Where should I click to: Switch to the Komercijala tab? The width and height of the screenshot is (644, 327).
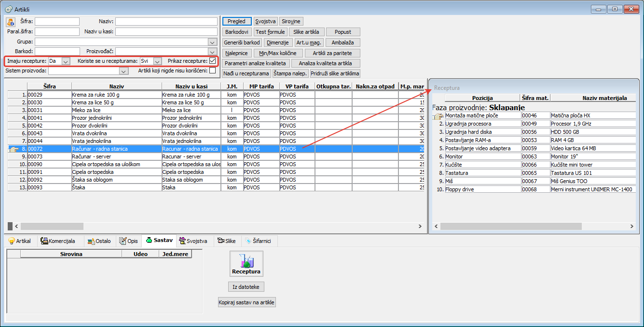coord(58,241)
